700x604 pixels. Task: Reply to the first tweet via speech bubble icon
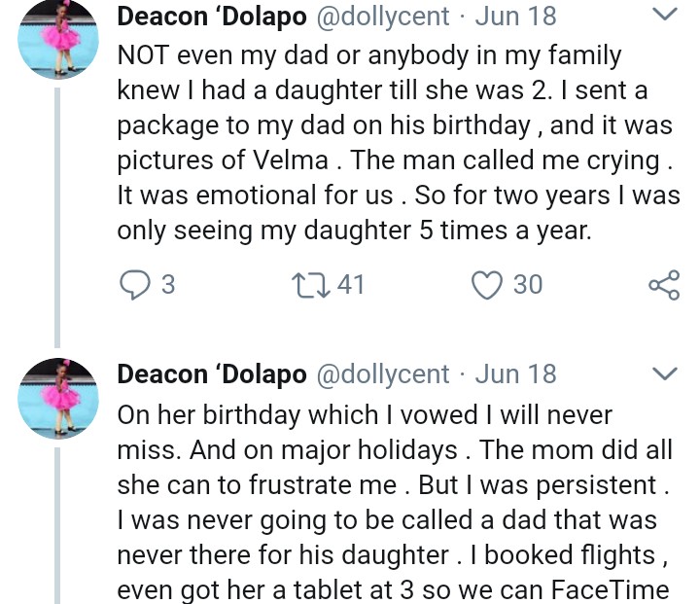coord(133,285)
